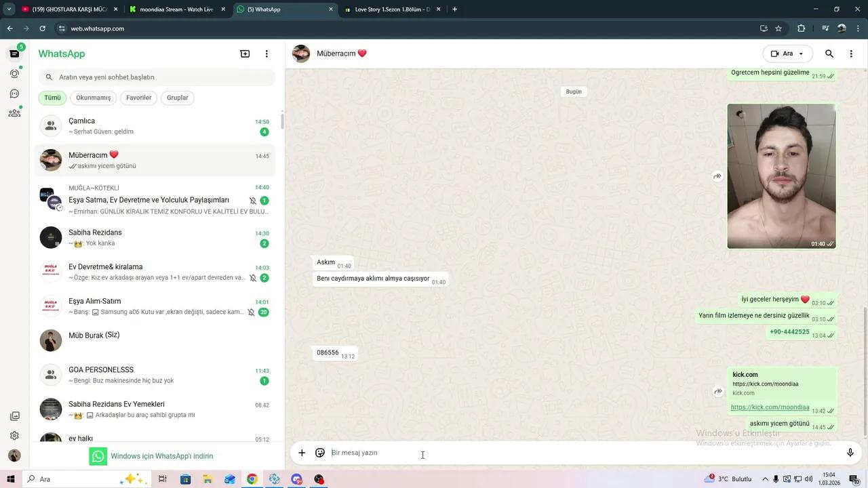Viewport: 868px width, 488px height.
Task: Filter chats by Gruplar
Action: [x=178, y=98]
